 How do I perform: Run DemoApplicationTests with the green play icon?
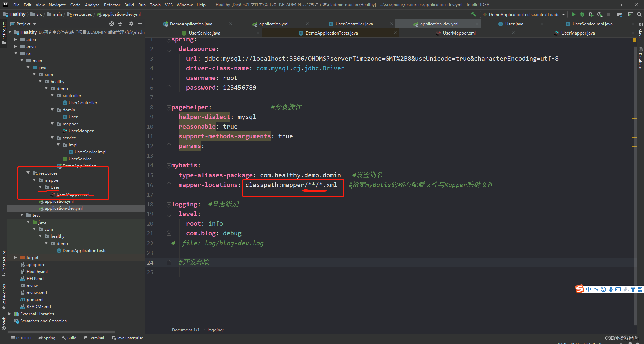click(574, 14)
